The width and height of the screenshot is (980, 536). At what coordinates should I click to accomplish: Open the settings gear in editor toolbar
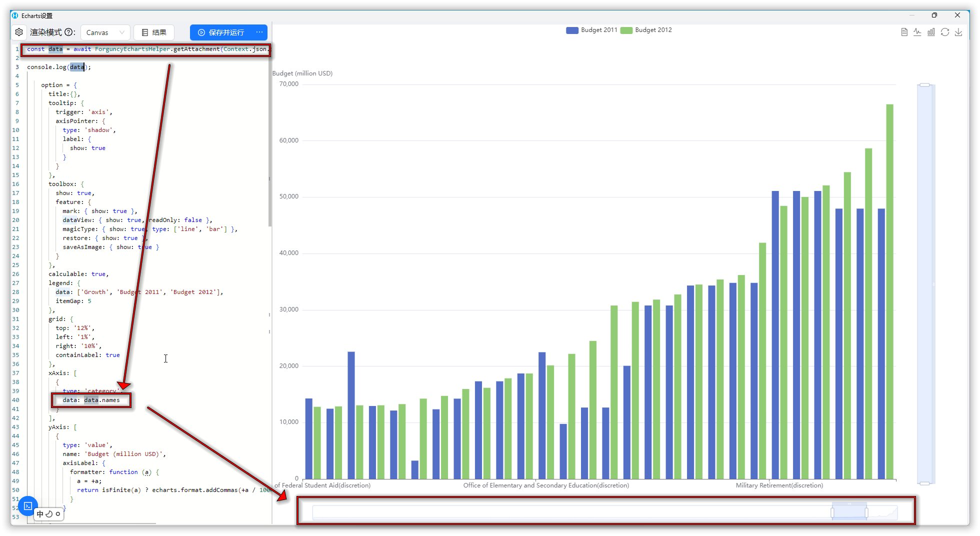click(19, 32)
